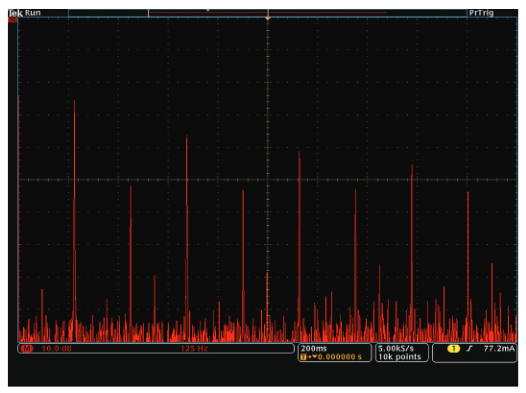This screenshot has height=393, width=526.
Task: Click the 10k points record length readout
Action: [x=400, y=357]
